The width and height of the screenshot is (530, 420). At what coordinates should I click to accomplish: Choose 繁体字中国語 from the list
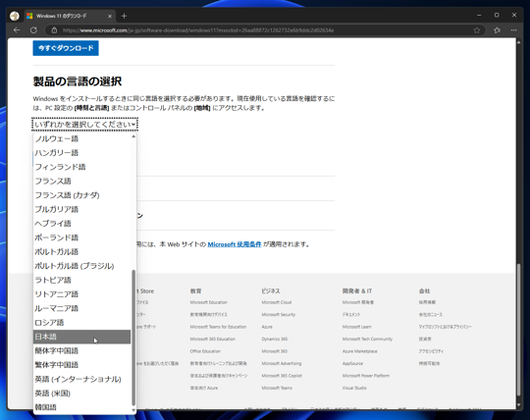click(x=81, y=365)
